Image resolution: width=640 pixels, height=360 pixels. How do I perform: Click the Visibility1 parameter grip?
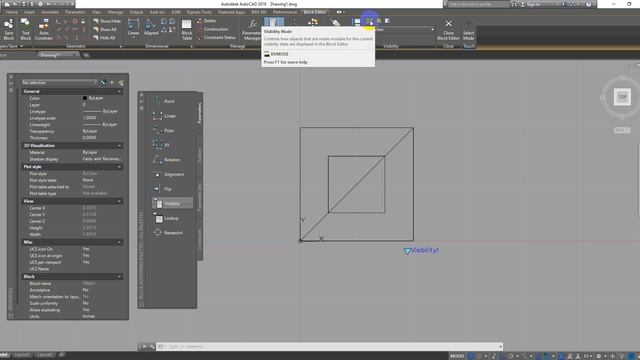point(407,251)
